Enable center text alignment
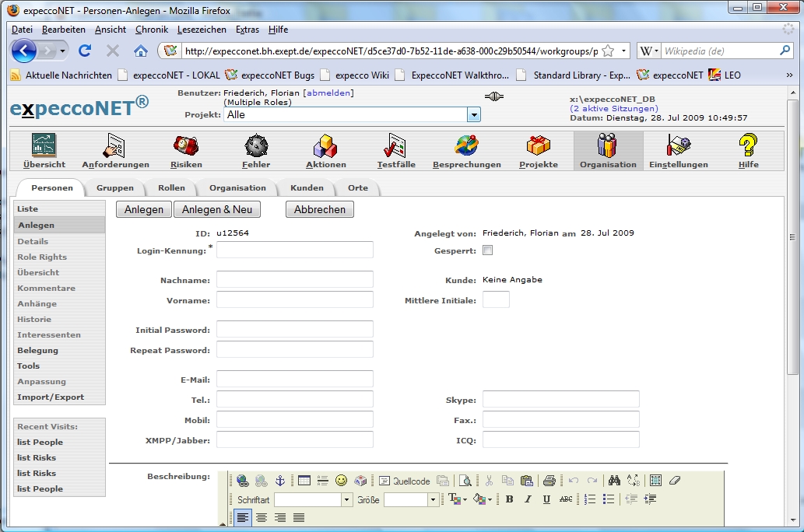 262,518
